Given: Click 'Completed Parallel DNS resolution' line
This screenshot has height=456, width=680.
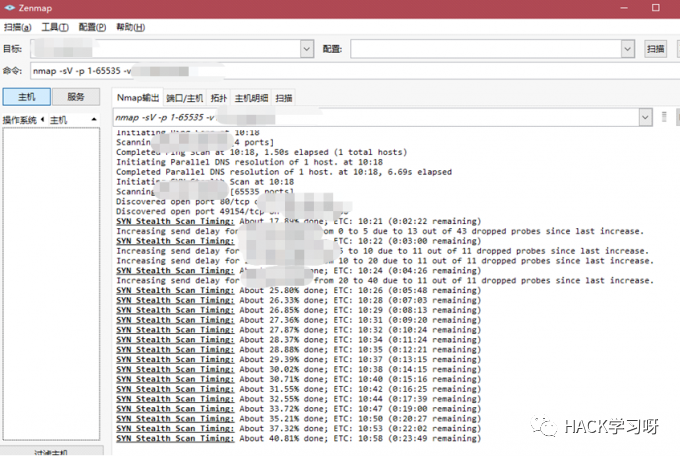Looking at the screenshot, I should point(284,172).
